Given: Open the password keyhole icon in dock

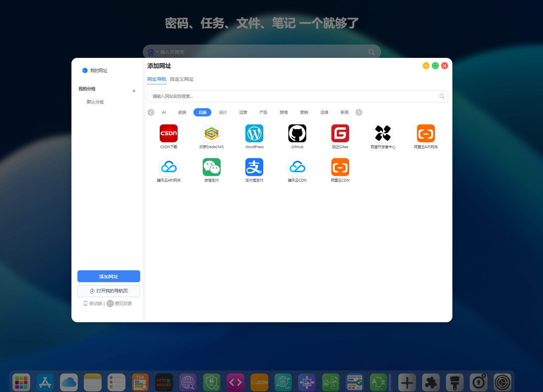Looking at the screenshot, I should tap(479, 382).
